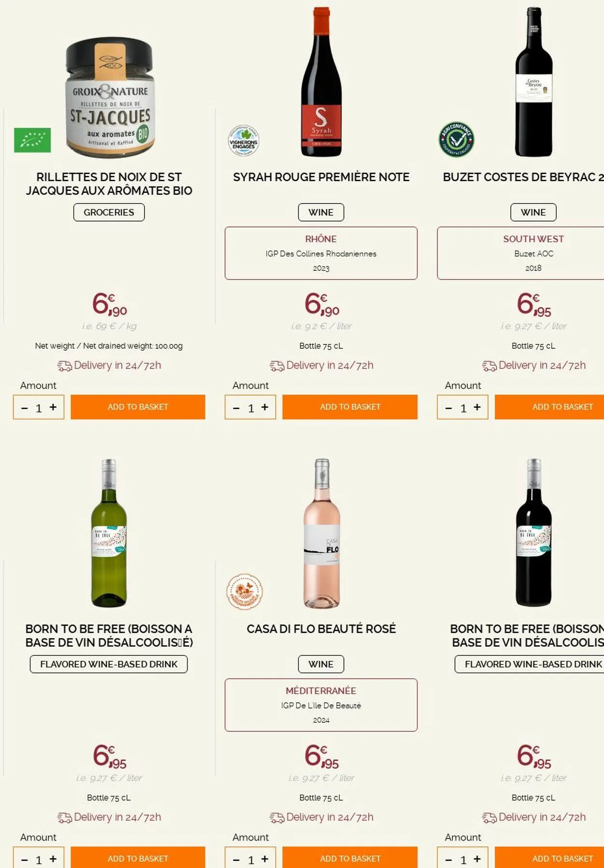Click the EU organic leaf badge
The height and width of the screenshot is (868, 604).
point(32,140)
